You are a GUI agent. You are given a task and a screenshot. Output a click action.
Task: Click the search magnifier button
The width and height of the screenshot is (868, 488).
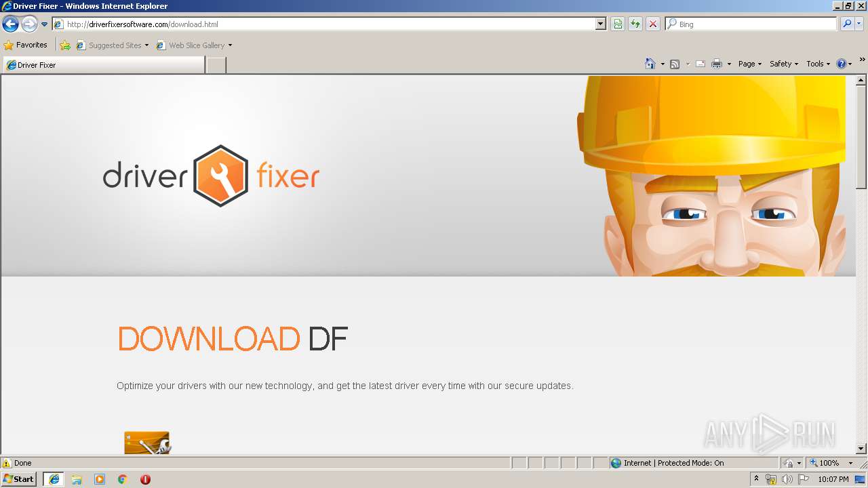(847, 24)
